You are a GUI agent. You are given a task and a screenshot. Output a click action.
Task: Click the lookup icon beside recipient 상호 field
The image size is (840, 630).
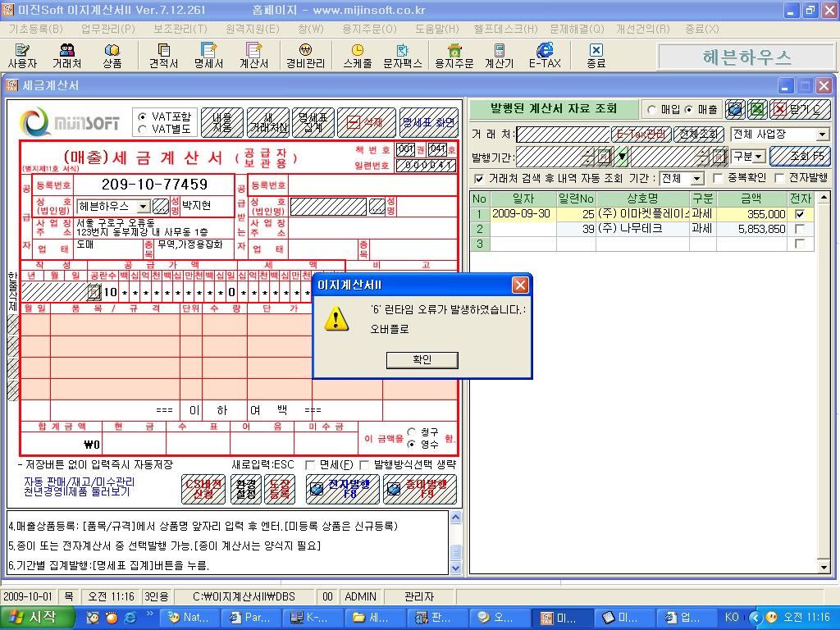click(377, 206)
